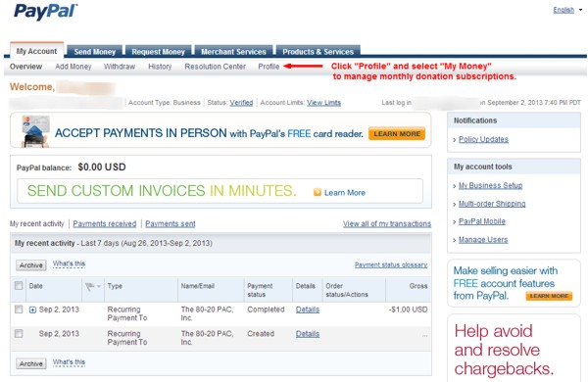Click the card reader LEARN MORE button

tap(397, 134)
